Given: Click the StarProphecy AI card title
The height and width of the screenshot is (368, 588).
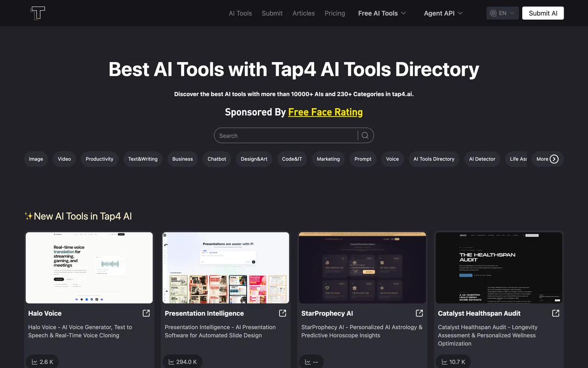Looking at the screenshot, I should [327, 313].
